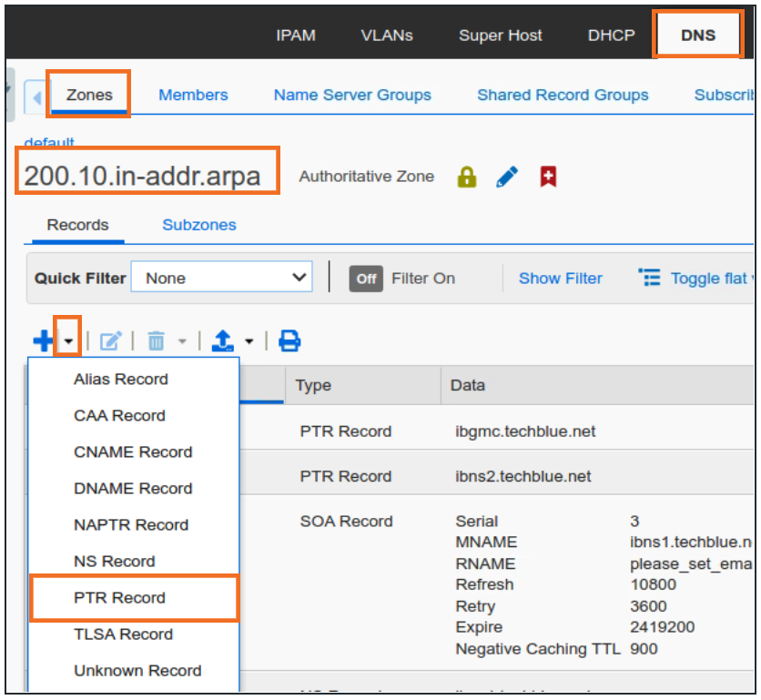This screenshot has height=700, width=761.
Task: Edit zone with blue pencil icon
Action: pyautogui.click(x=507, y=177)
